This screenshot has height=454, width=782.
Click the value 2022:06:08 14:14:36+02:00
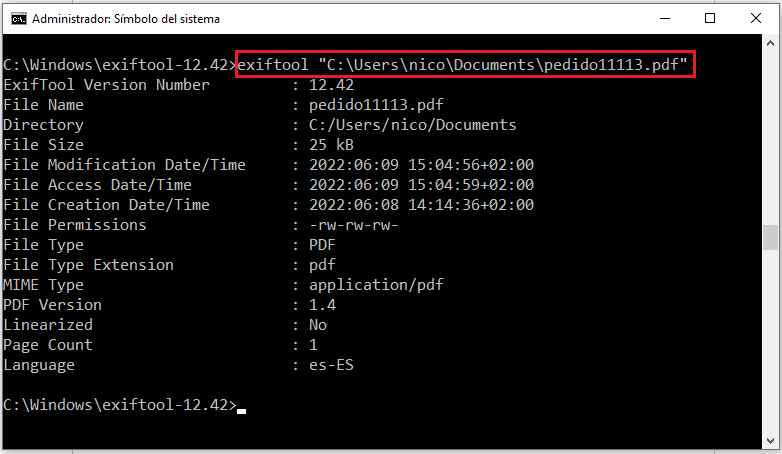tap(421, 205)
